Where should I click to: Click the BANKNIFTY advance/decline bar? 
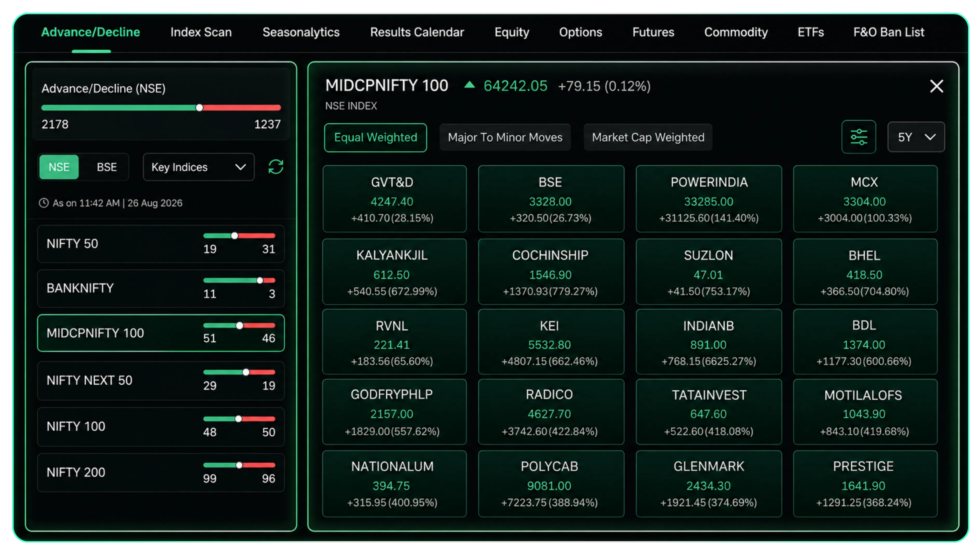[239, 280]
